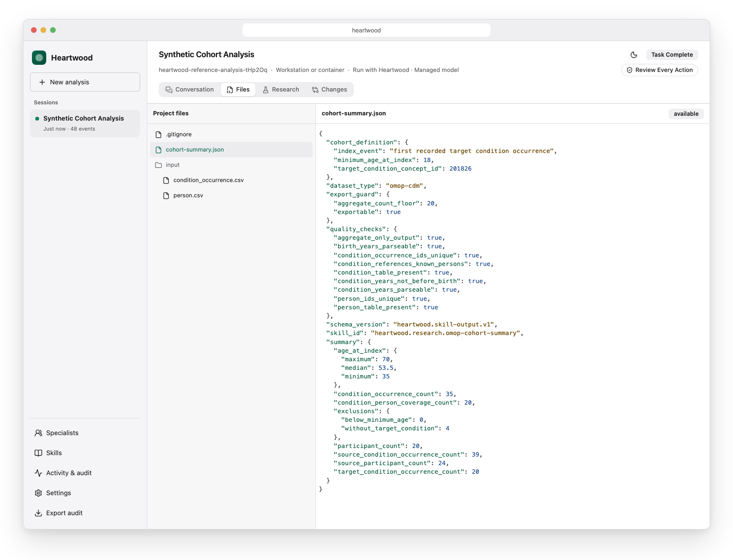This screenshot has width=733, height=560.
Task: Open Activity & audit page
Action: pos(85,473)
